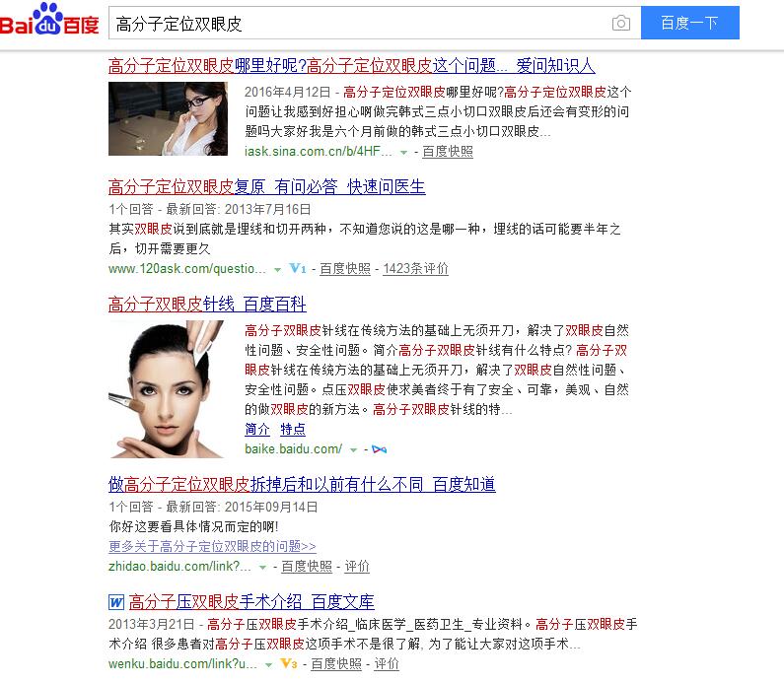Click the V3 verification badge icon
The width and height of the screenshot is (784, 683).
(x=289, y=664)
